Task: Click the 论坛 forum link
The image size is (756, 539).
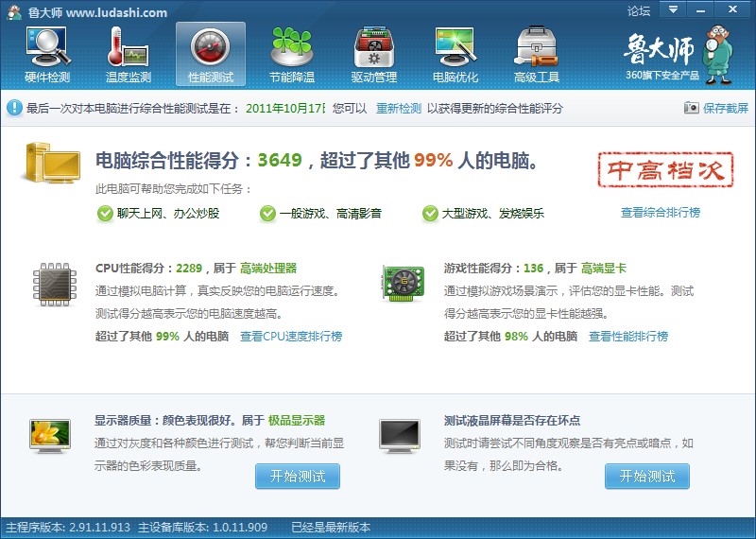Action: click(x=639, y=10)
